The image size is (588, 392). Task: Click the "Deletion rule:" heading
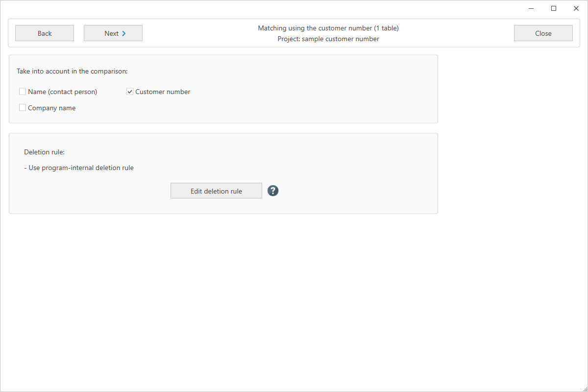(44, 152)
